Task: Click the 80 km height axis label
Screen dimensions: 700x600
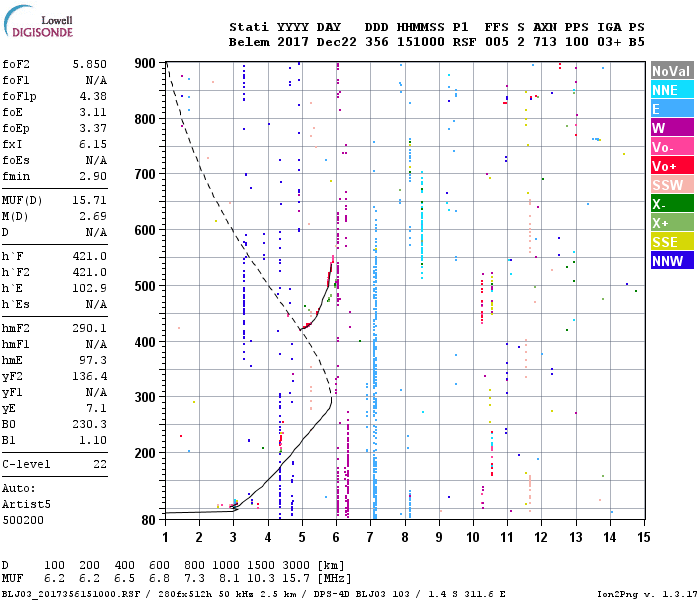Action: tap(148, 520)
